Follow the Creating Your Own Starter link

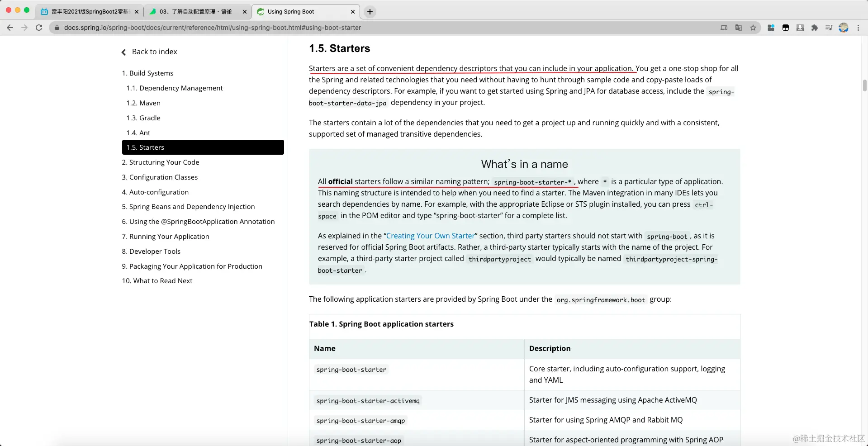point(430,236)
